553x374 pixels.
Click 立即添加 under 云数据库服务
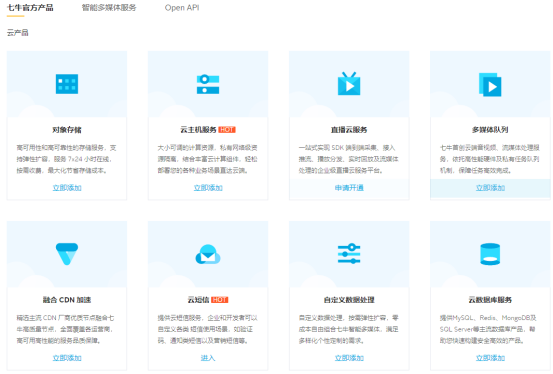(490, 358)
